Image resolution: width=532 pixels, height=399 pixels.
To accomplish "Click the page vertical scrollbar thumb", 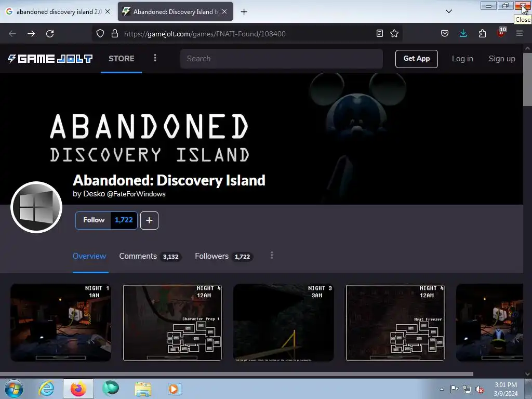I will tap(527, 79).
